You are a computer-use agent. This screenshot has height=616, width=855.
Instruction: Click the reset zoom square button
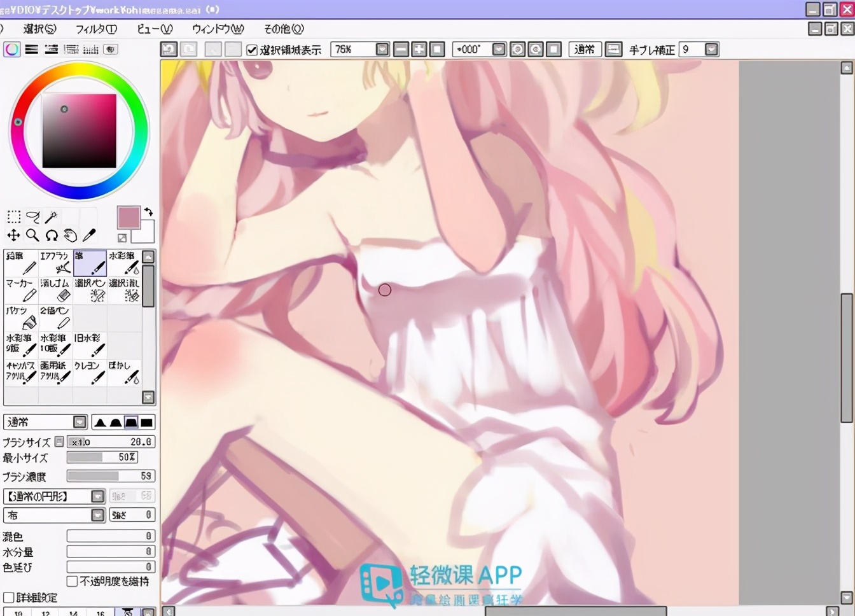tap(437, 50)
